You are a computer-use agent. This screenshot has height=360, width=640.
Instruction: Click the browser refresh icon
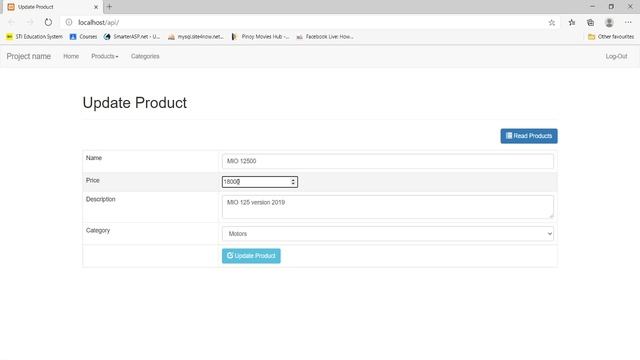pos(48,22)
